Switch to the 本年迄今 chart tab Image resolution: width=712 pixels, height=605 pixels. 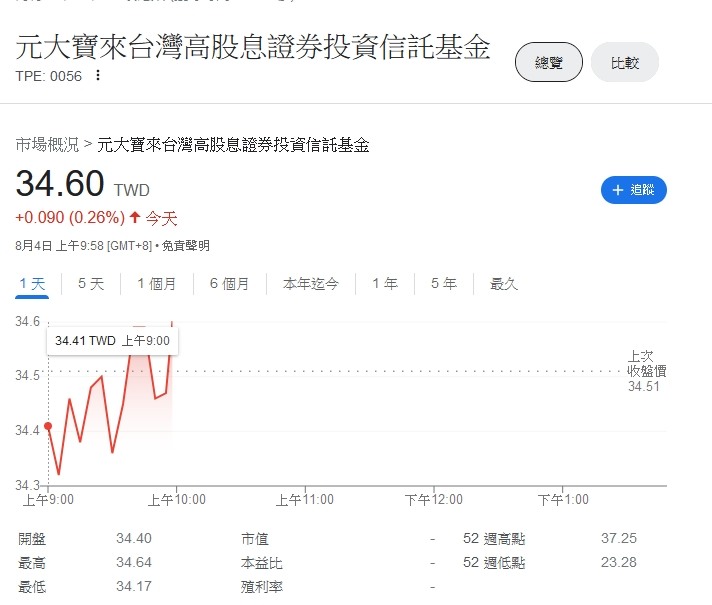point(311,284)
